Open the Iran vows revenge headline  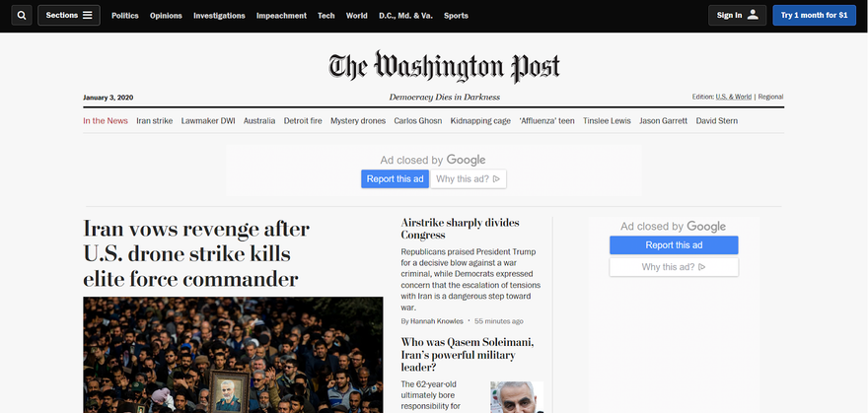196,253
